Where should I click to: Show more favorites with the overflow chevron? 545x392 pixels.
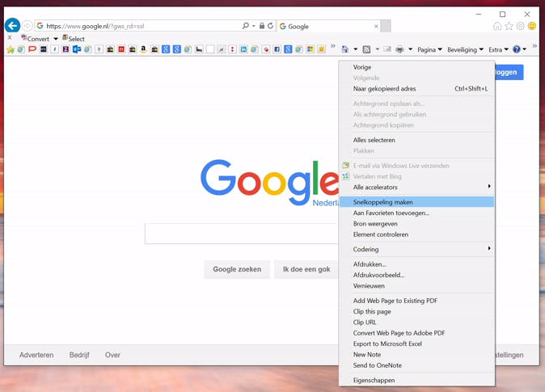click(332, 46)
